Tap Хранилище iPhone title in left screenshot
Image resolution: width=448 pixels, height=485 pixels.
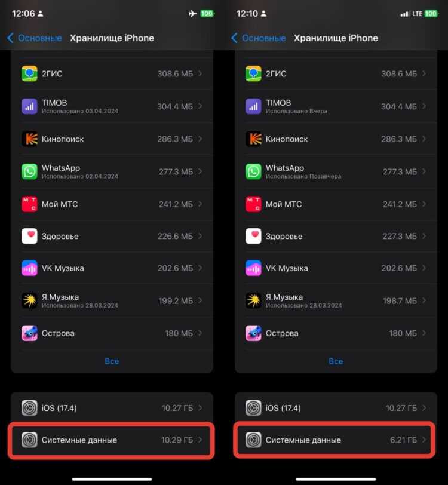(112, 38)
